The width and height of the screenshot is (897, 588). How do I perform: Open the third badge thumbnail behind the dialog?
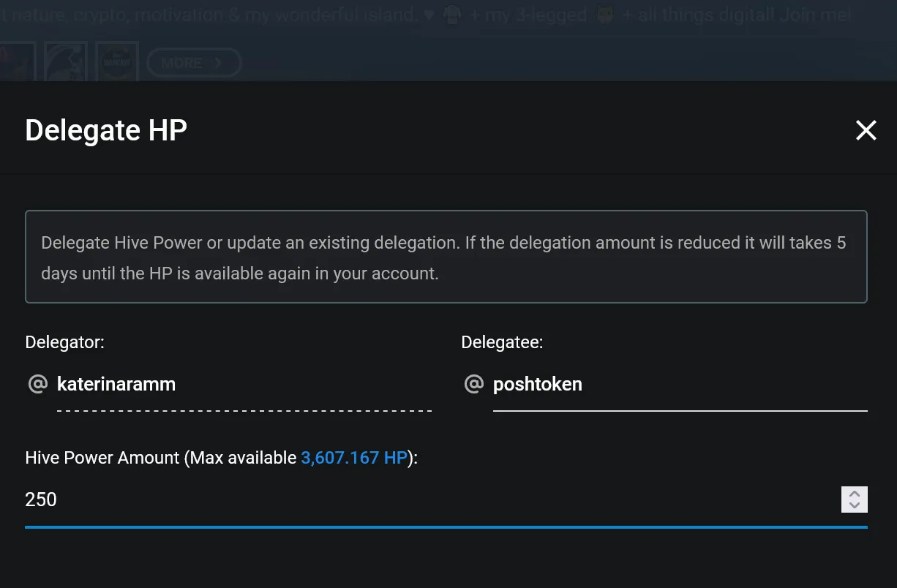(117, 62)
